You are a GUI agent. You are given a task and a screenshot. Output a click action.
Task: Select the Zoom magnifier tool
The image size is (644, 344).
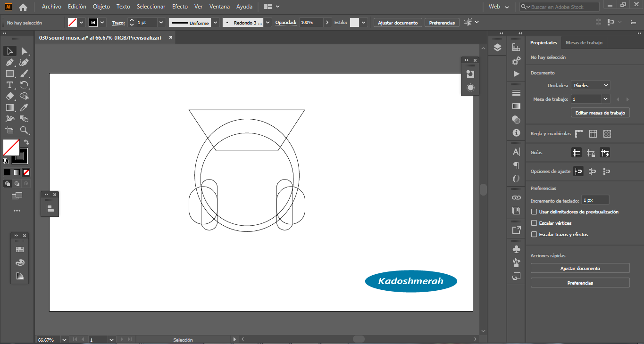[x=24, y=130]
